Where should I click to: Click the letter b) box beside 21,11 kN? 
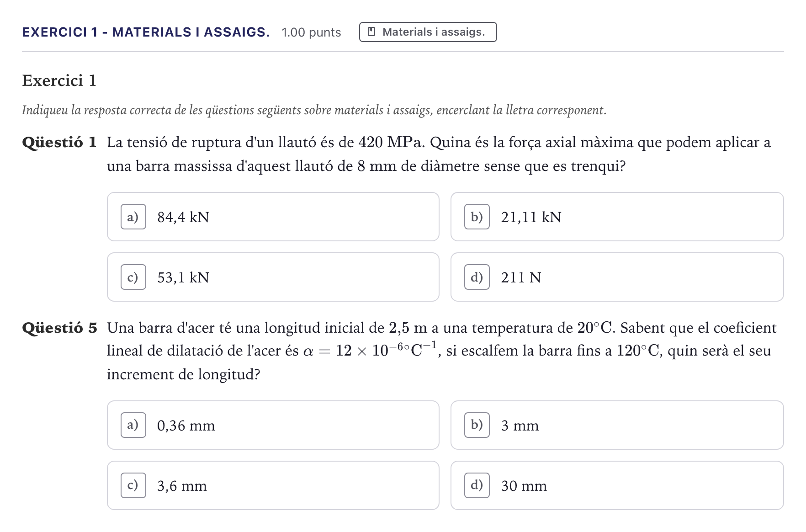477,217
